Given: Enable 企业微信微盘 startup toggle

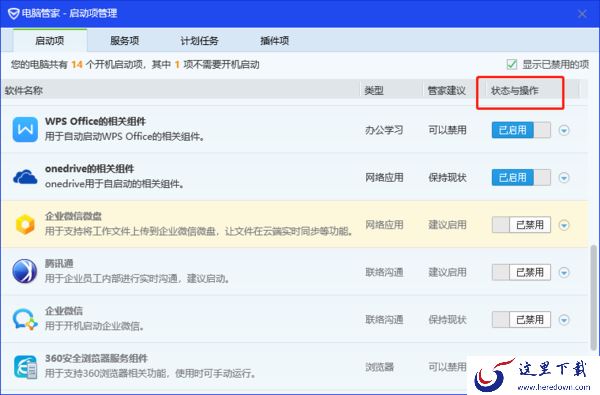Looking at the screenshot, I should pos(521,225).
